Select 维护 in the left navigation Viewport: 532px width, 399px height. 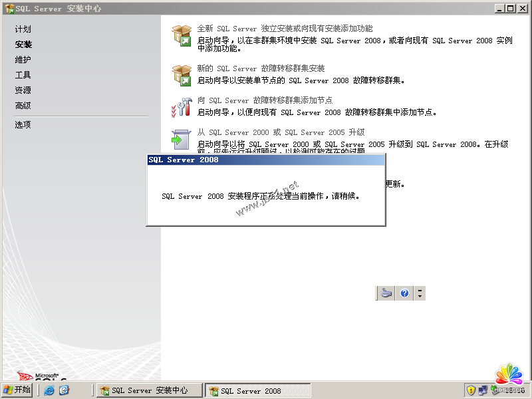pos(23,60)
